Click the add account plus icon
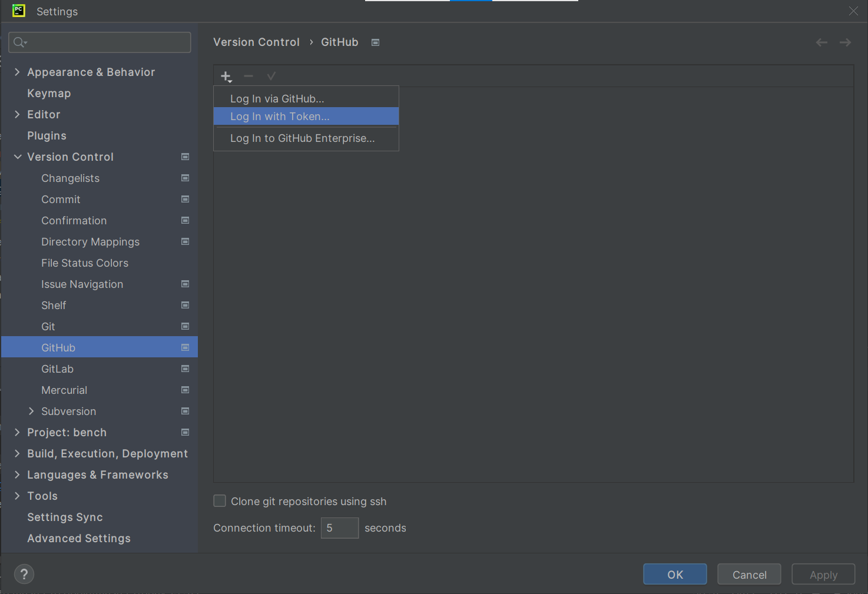Screen dimensions: 868x594 (x=226, y=76)
